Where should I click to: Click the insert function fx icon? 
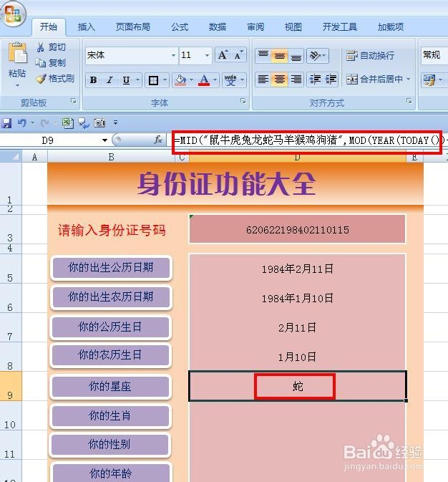click(158, 140)
